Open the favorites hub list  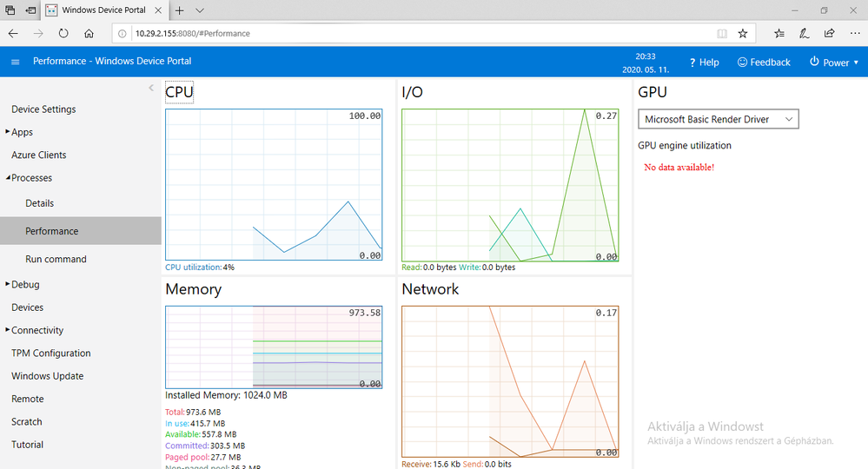tap(779, 34)
